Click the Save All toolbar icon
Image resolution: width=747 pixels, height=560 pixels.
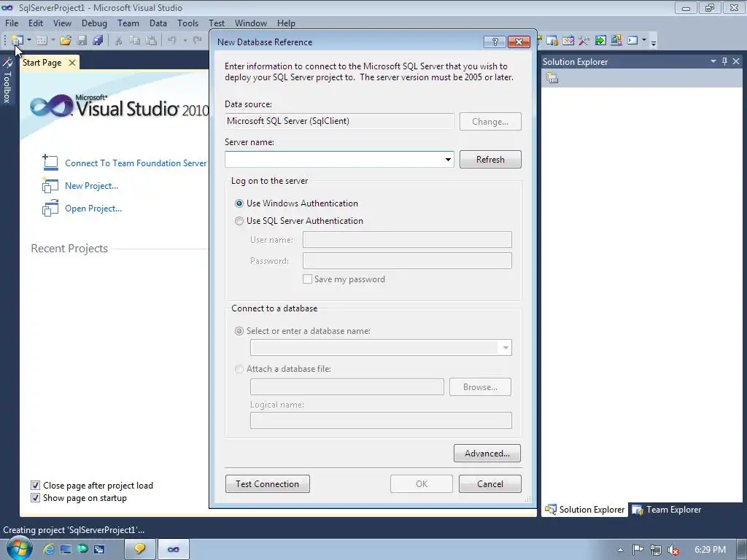pyautogui.click(x=98, y=41)
